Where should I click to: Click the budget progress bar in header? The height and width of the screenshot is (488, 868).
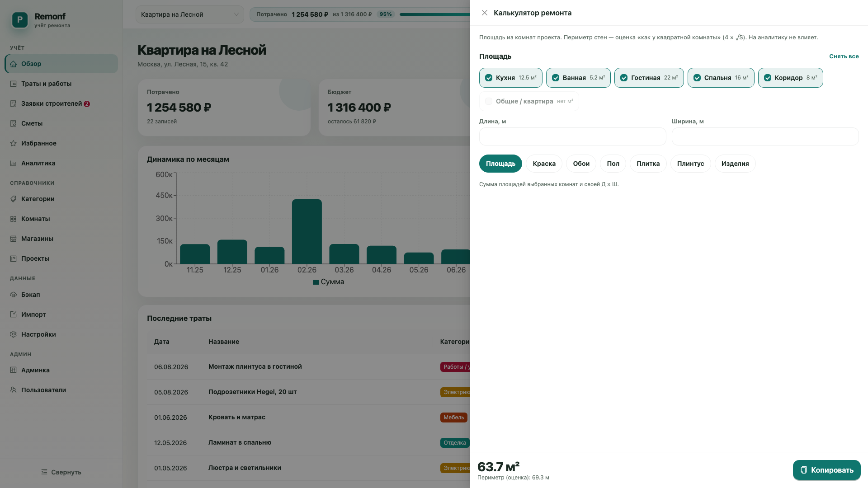point(435,14)
